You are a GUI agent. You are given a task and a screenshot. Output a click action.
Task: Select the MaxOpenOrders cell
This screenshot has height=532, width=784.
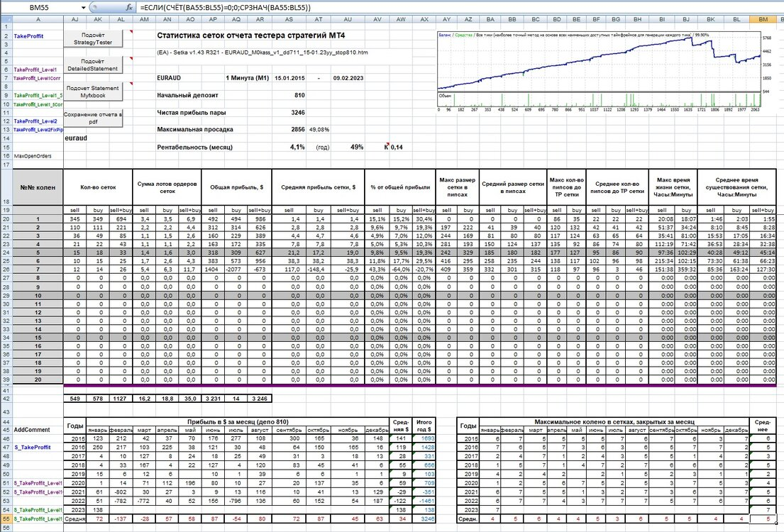point(38,156)
